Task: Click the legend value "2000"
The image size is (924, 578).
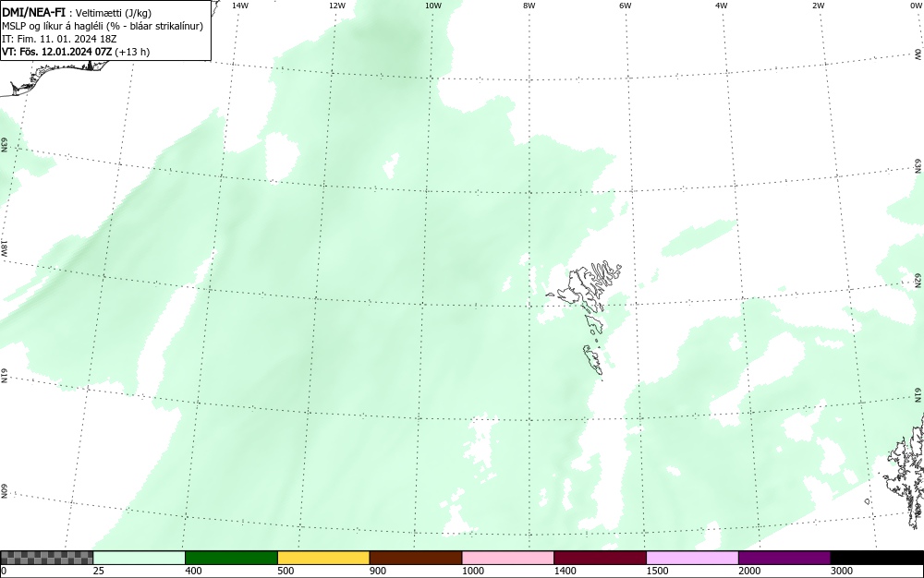Action: (749, 571)
